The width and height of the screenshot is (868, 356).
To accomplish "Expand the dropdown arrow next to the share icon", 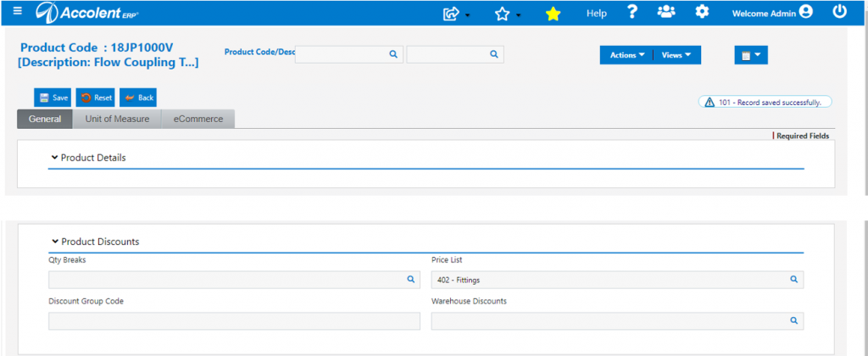I will pyautogui.click(x=467, y=15).
